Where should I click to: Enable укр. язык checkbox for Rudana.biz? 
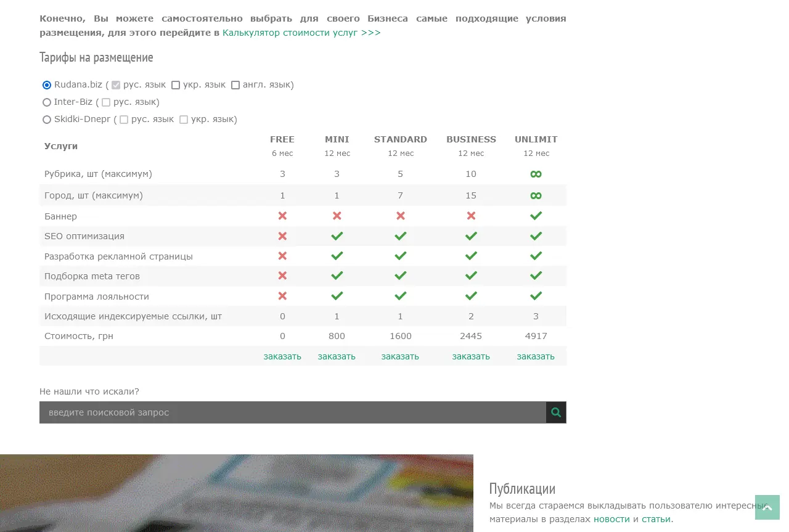(x=176, y=85)
